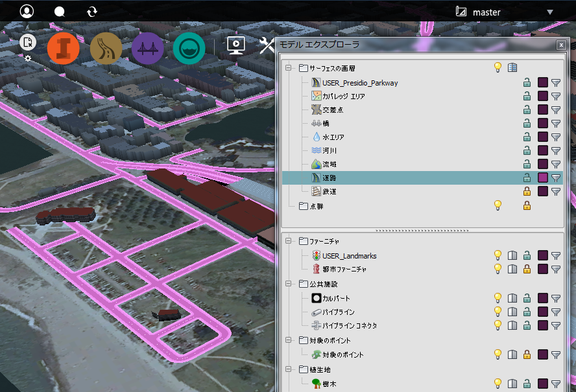Toggle visibility bulb for 樹木
The height and width of the screenshot is (392, 576).
point(498,384)
